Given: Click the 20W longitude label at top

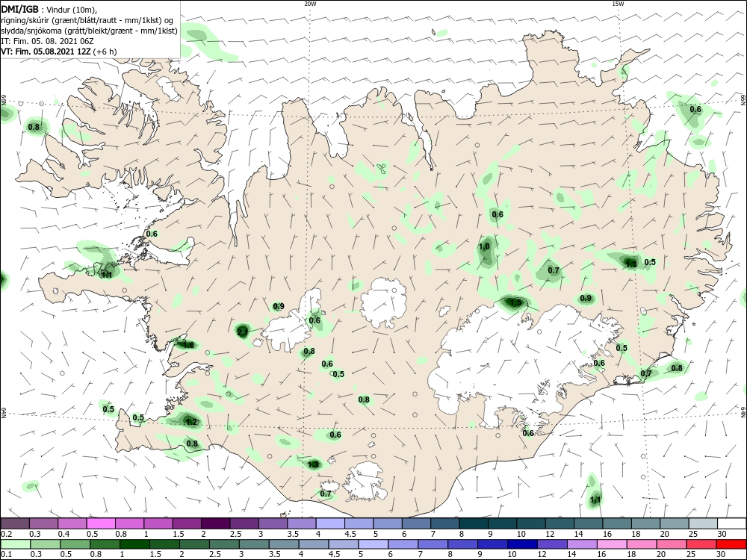Looking at the screenshot, I should (310, 4).
